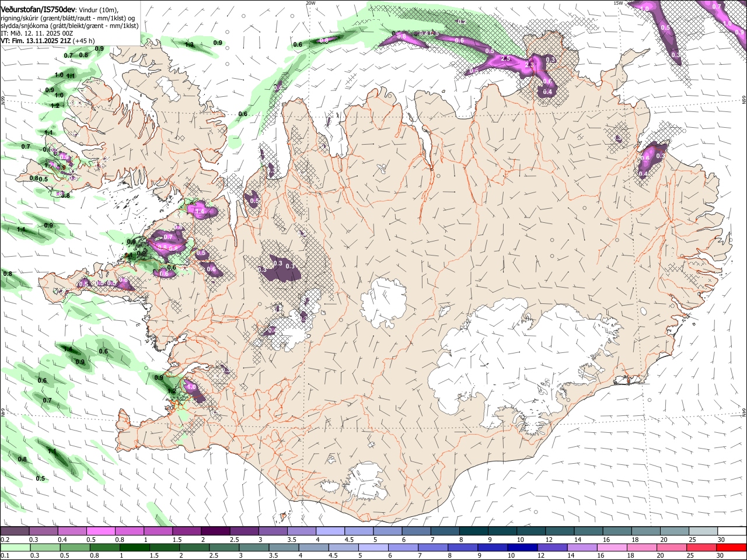Click the 'IT: Mið. 12. 11. 2025 00Z' line
The height and width of the screenshot is (560, 747).
[x=37, y=33]
